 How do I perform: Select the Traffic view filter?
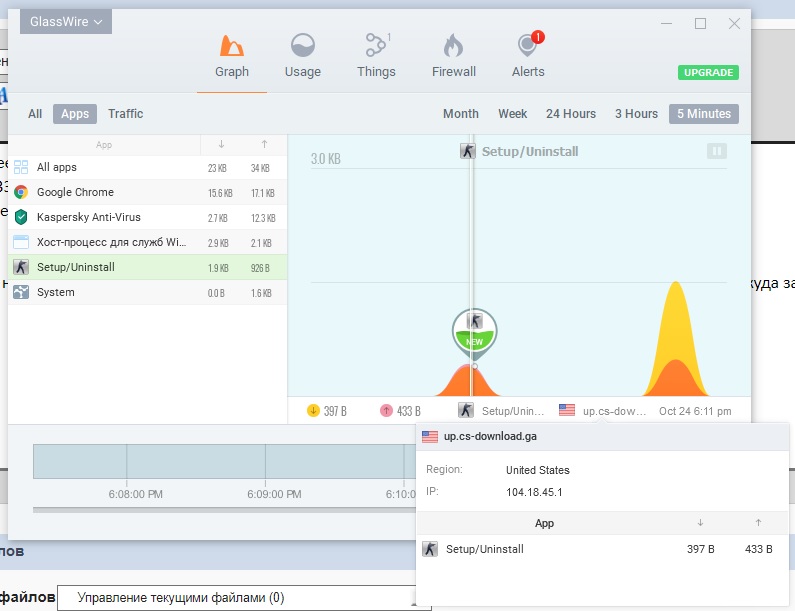(x=125, y=114)
